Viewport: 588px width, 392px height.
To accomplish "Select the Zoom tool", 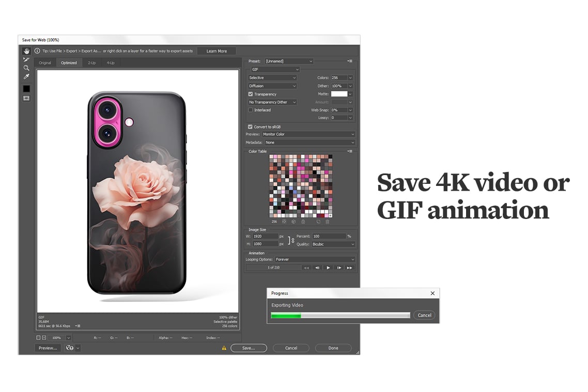I will tap(26, 68).
